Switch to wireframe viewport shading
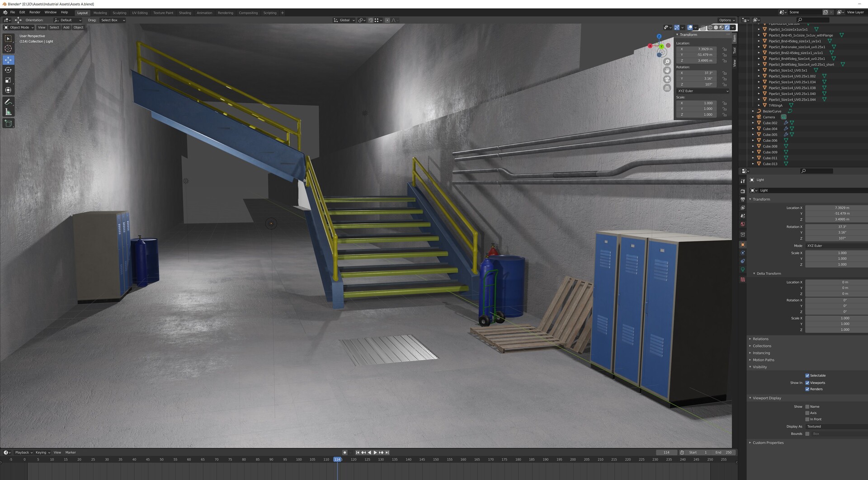The image size is (868, 480). coord(710,28)
